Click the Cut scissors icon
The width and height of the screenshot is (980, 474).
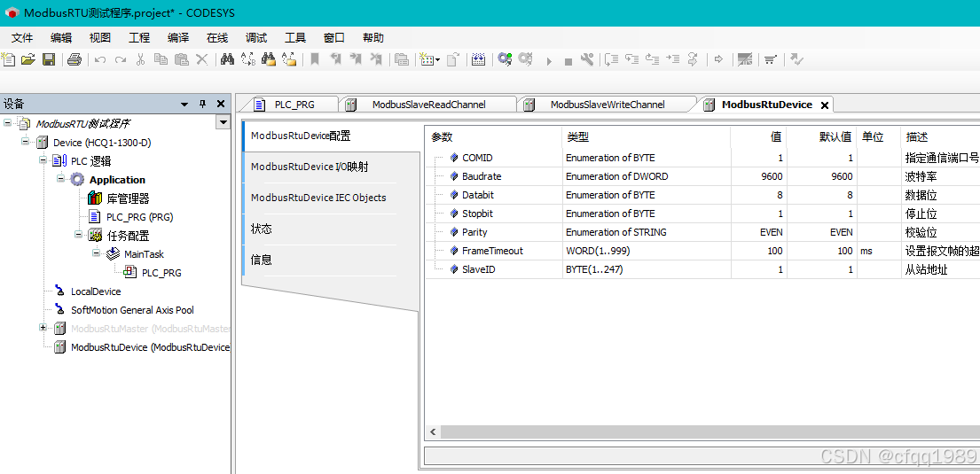point(141,60)
